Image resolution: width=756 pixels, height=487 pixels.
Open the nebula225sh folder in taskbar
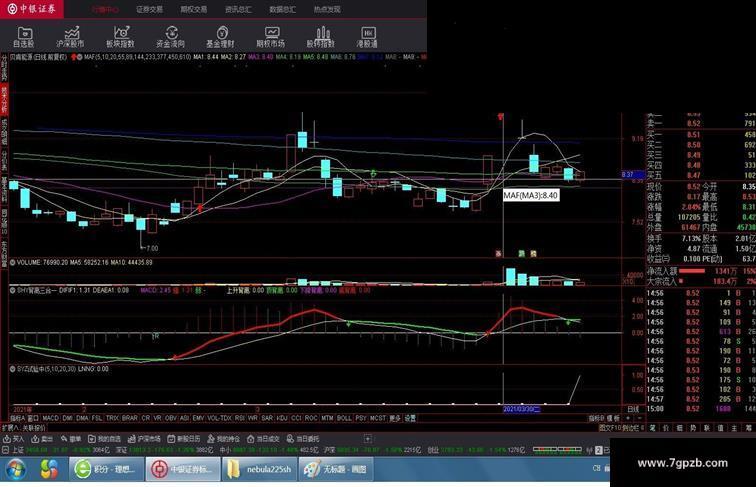tap(259, 469)
